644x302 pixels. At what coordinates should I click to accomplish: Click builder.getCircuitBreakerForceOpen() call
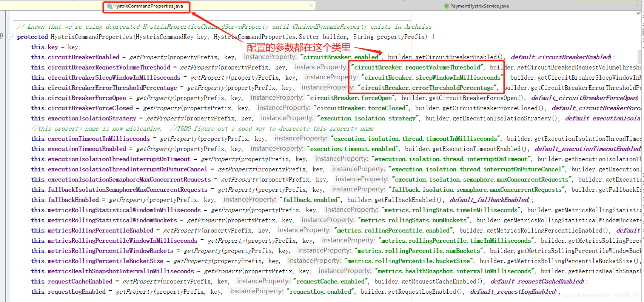pos(463,98)
